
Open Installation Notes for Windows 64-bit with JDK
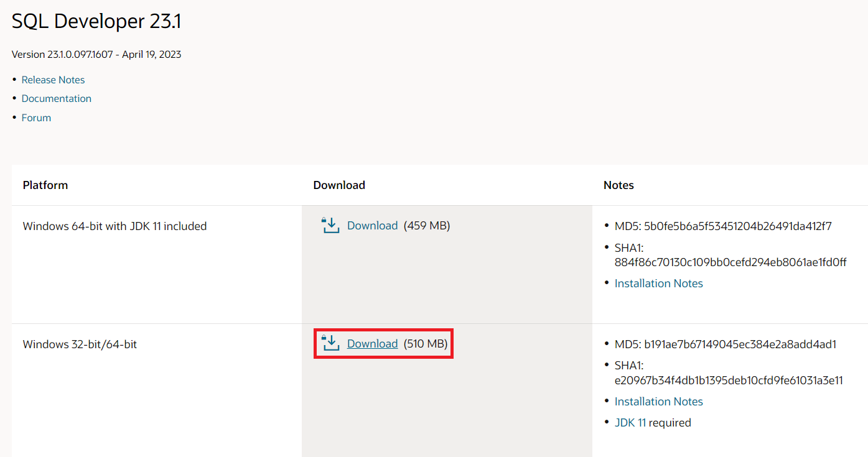[659, 284]
